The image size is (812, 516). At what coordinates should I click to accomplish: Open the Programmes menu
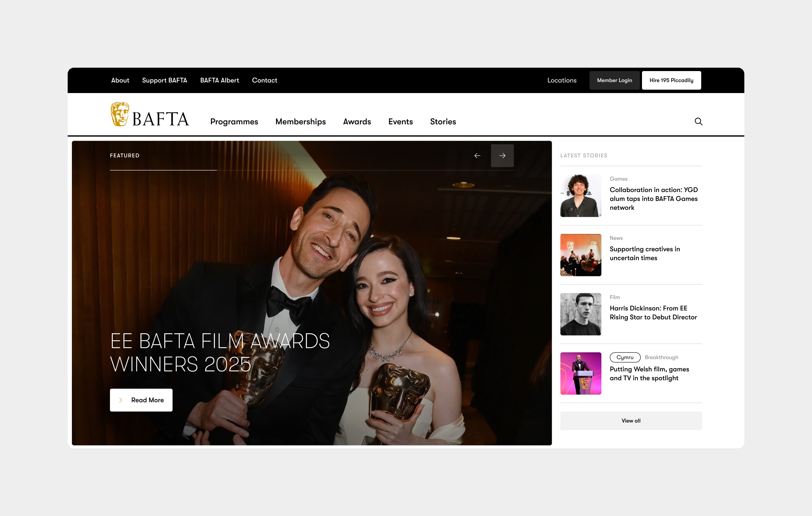coord(234,122)
